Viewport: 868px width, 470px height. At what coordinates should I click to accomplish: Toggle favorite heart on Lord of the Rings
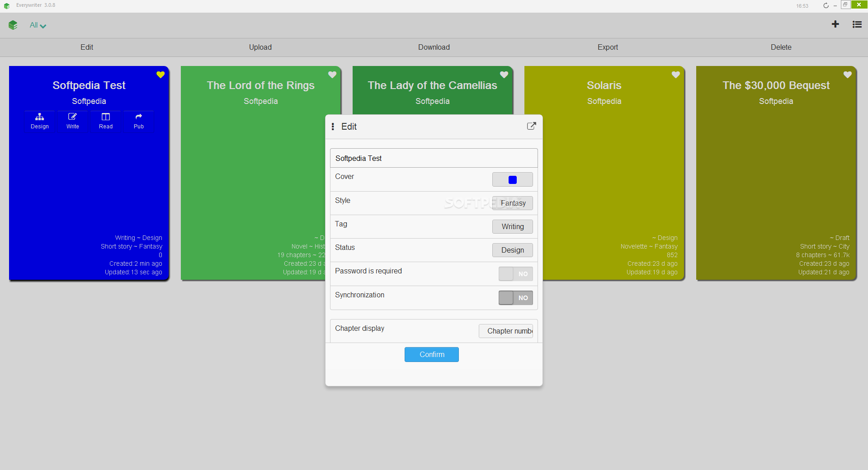[332, 75]
